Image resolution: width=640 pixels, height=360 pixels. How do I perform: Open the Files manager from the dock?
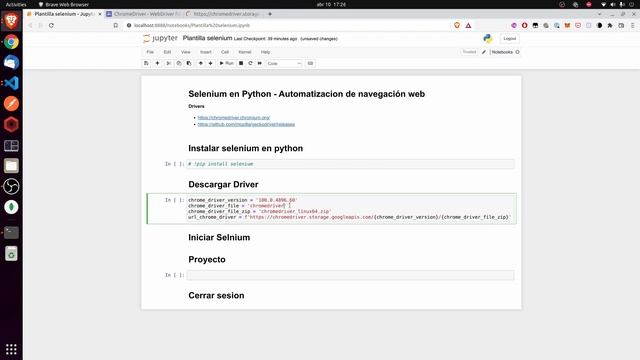pyautogui.click(x=11, y=166)
